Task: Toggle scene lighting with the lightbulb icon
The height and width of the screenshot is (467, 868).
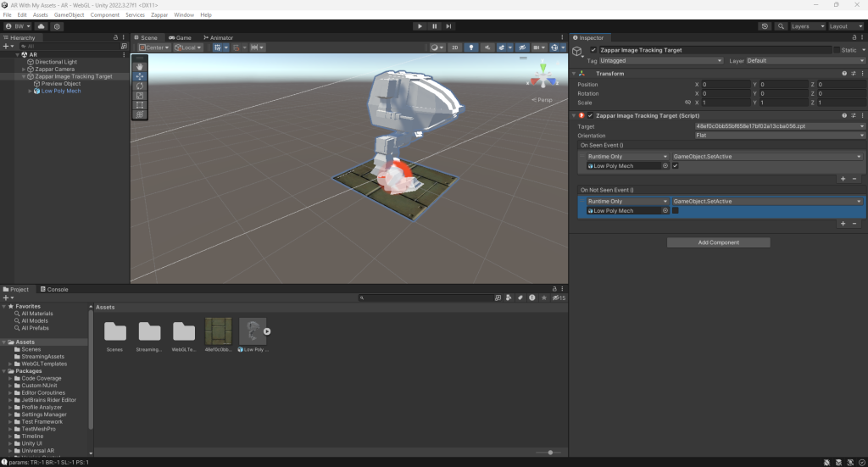Action: pos(471,47)
